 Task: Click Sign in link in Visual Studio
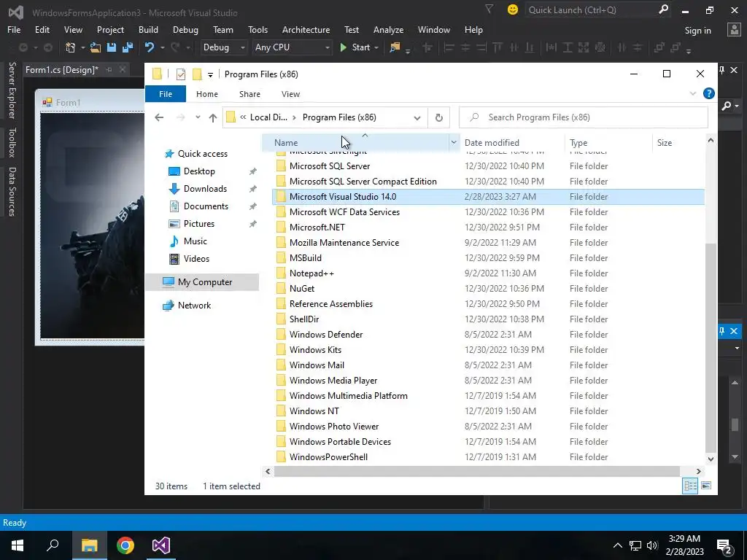697,31
